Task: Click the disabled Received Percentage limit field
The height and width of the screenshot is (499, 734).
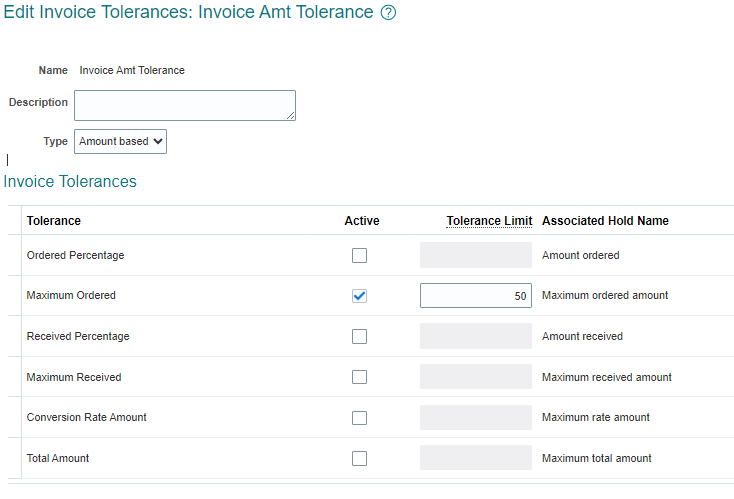Action: point(476,336)
